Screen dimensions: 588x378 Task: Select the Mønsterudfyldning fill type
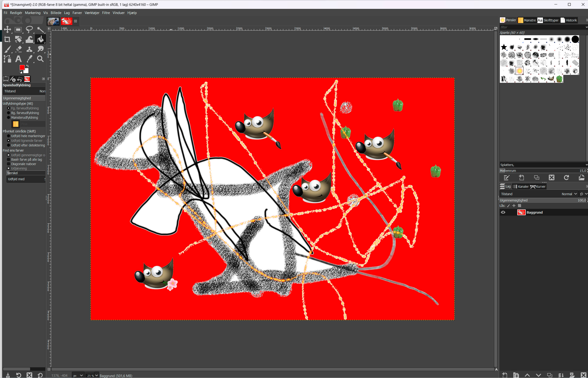(8, 117)
